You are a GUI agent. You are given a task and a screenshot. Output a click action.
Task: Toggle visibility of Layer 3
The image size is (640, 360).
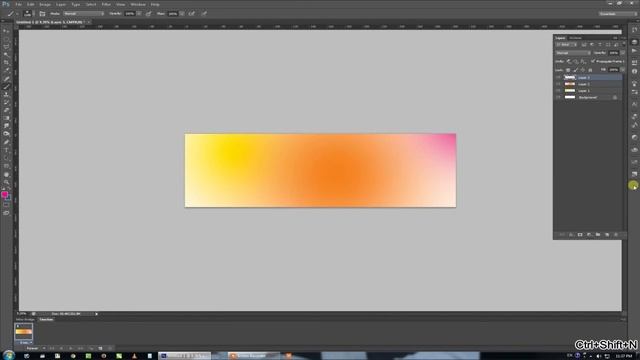[558, 78]
